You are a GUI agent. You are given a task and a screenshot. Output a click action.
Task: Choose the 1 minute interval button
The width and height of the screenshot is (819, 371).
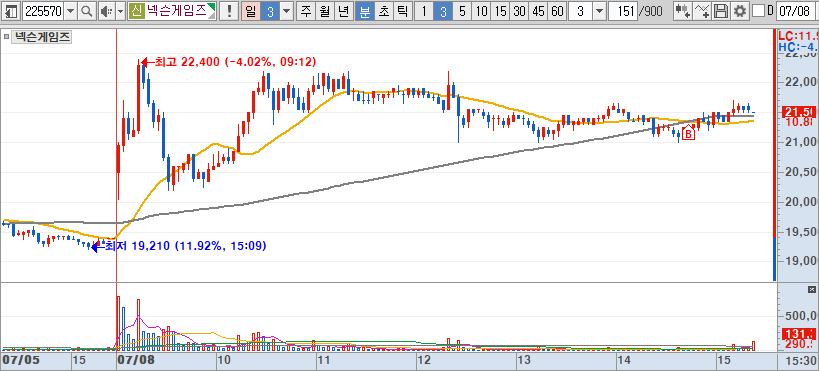pos(424,10)
